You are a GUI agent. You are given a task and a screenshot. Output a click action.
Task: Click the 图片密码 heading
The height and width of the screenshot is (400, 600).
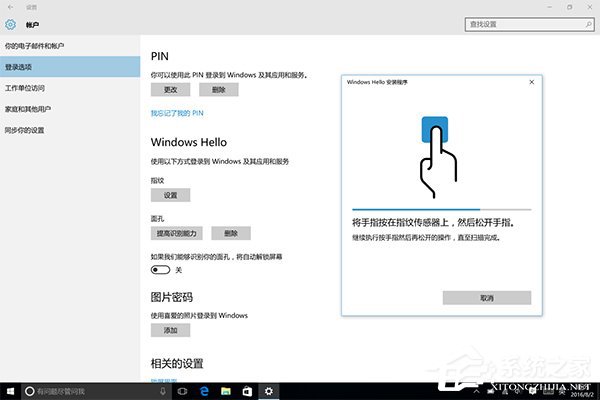[x=171, y=297]
